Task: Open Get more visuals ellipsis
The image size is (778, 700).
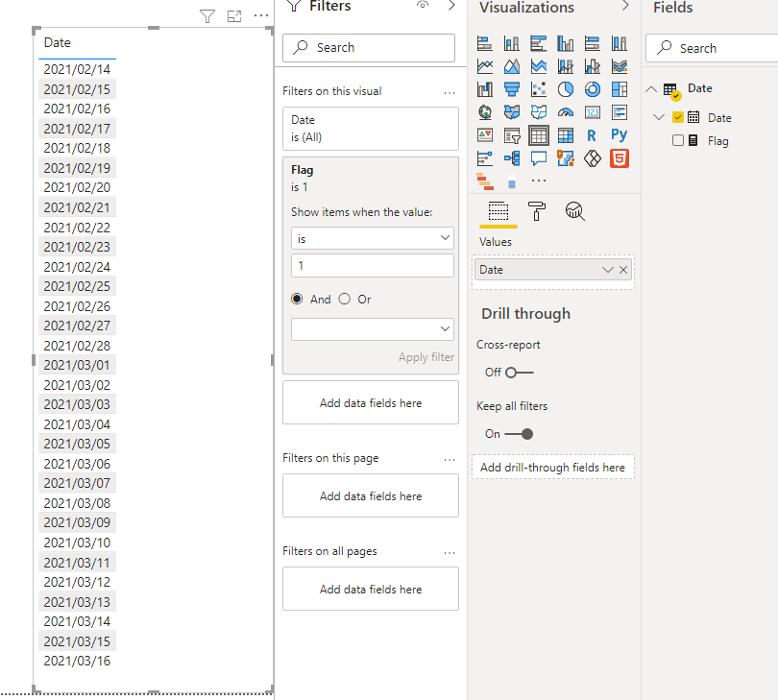Action: [x=538, y=181]
